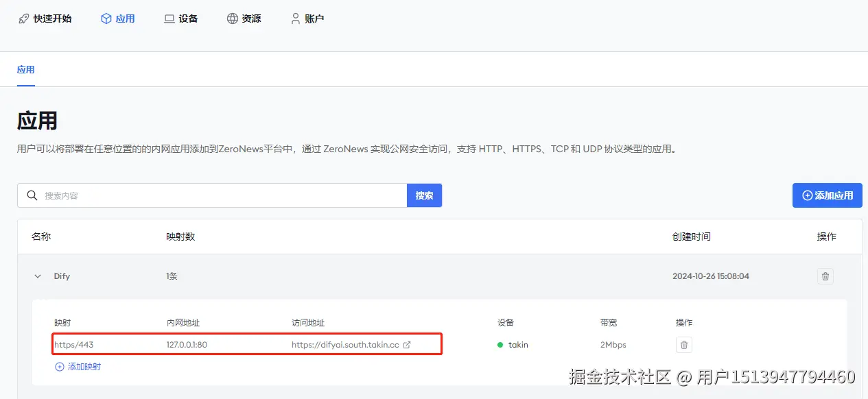Click the 访问地址 column label

308,323
